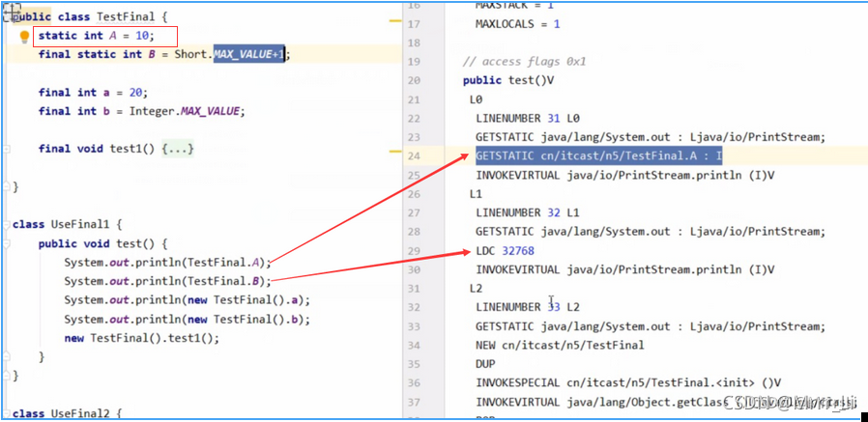Click the class name "TestFinal" in the declaration
The height and width of the screenshot is (422, 868).
pyautogui.click(x=126, y=16)
